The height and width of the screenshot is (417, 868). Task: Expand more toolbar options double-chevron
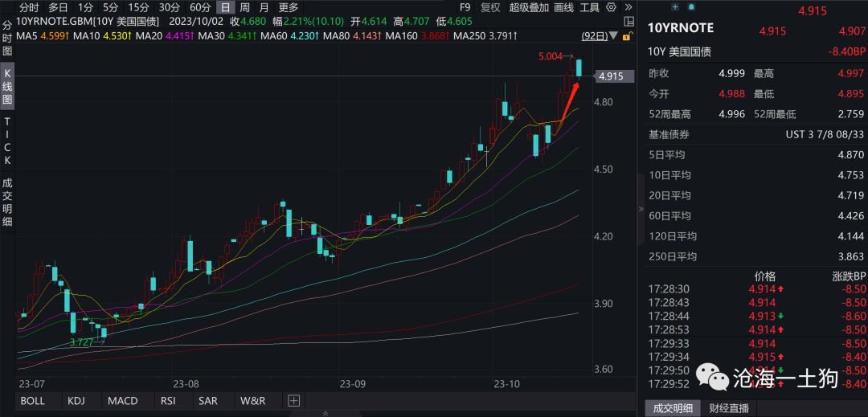pyautogui.click(x=628, y=7)
